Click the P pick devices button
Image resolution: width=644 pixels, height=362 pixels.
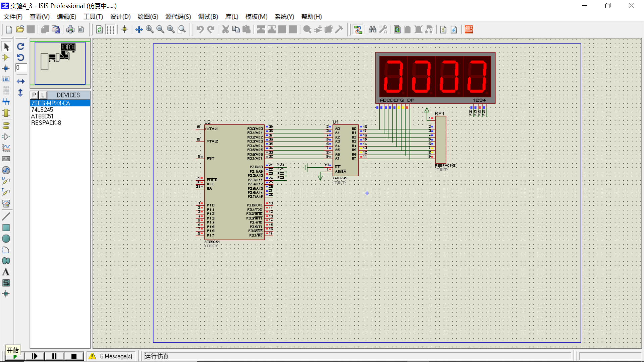34,95
